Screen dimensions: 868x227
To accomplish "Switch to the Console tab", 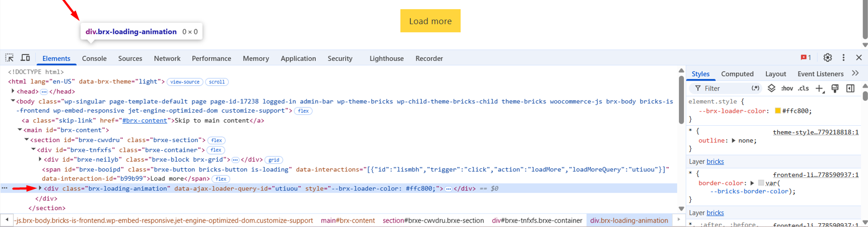I will pos(94,58).
